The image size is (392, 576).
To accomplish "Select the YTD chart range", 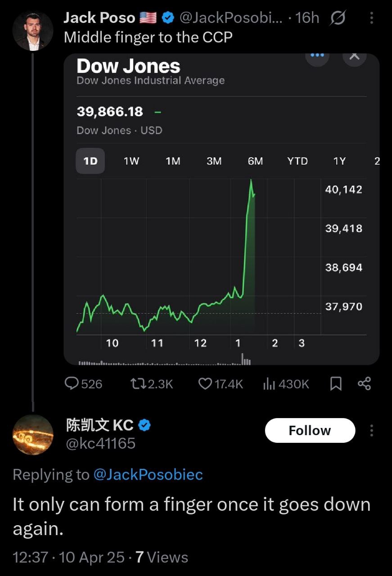I will click(297, 161).
